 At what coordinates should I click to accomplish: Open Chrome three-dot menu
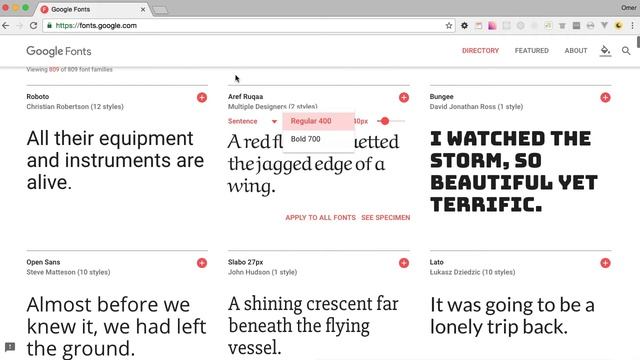coord(633,25)
